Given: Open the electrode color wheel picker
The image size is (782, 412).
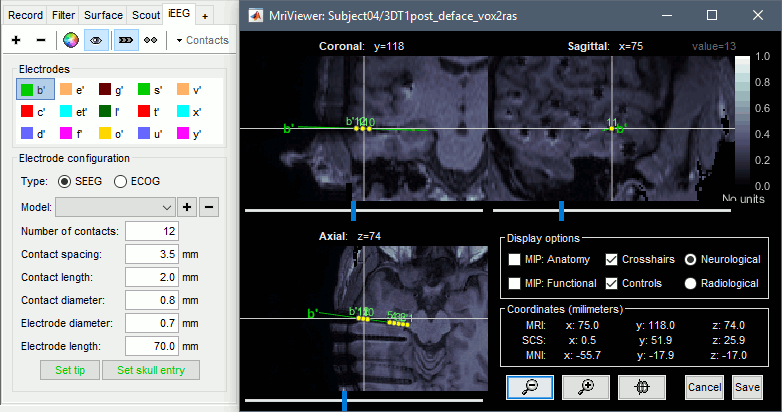Looking at the screenshot, I should pos(70,40).
